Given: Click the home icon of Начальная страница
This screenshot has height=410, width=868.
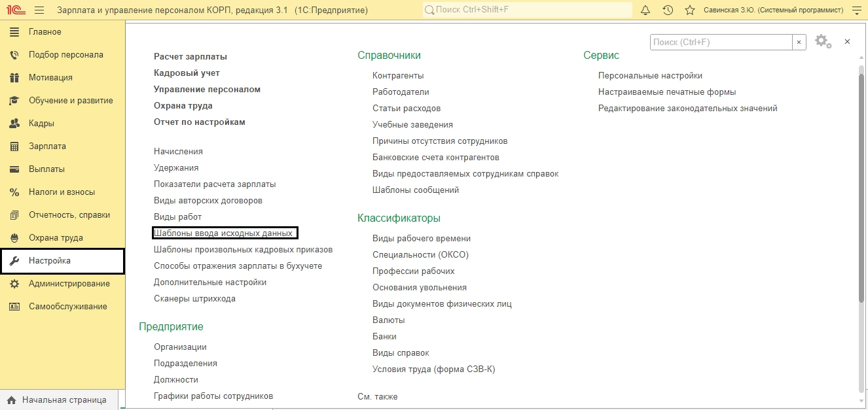Looking at the screenshot, I should [x=11, y=400].
